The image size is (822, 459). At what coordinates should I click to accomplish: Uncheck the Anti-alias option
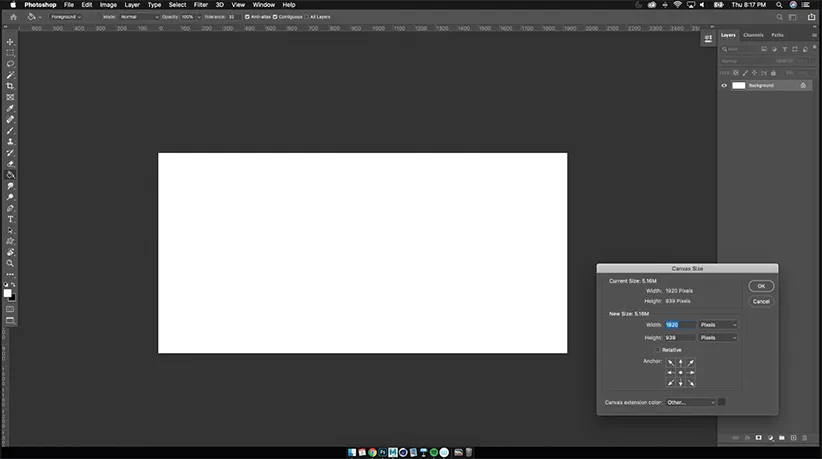[248, 17]
